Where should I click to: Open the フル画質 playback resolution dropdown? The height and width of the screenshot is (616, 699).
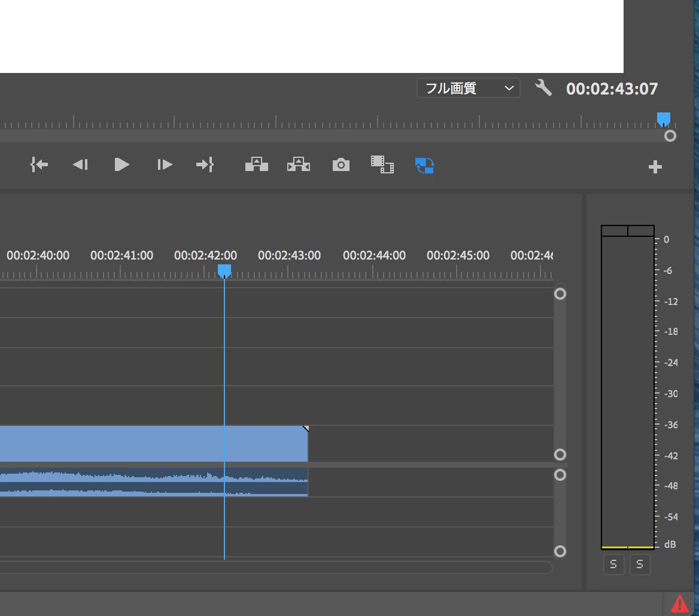click(x=468, y=88)
